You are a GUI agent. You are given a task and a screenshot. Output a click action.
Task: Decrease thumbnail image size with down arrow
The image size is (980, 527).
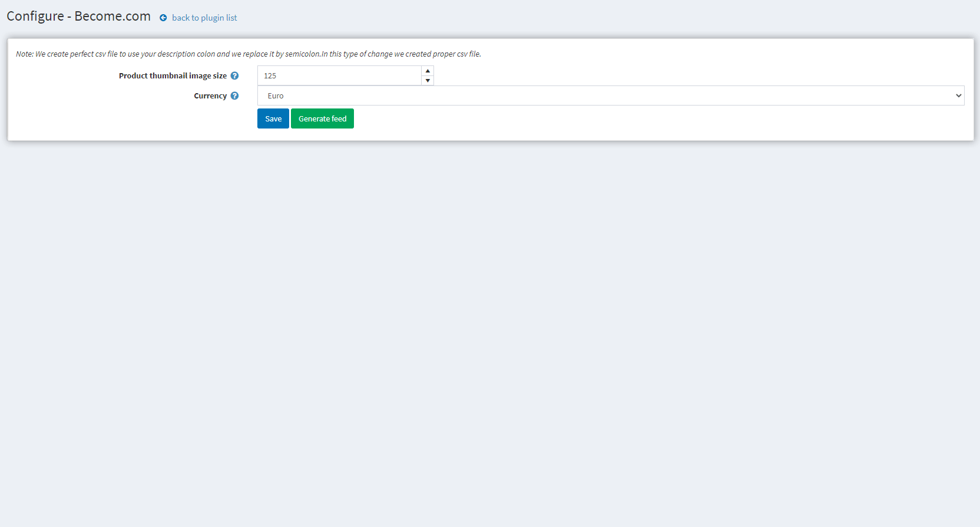coord(428,81)
